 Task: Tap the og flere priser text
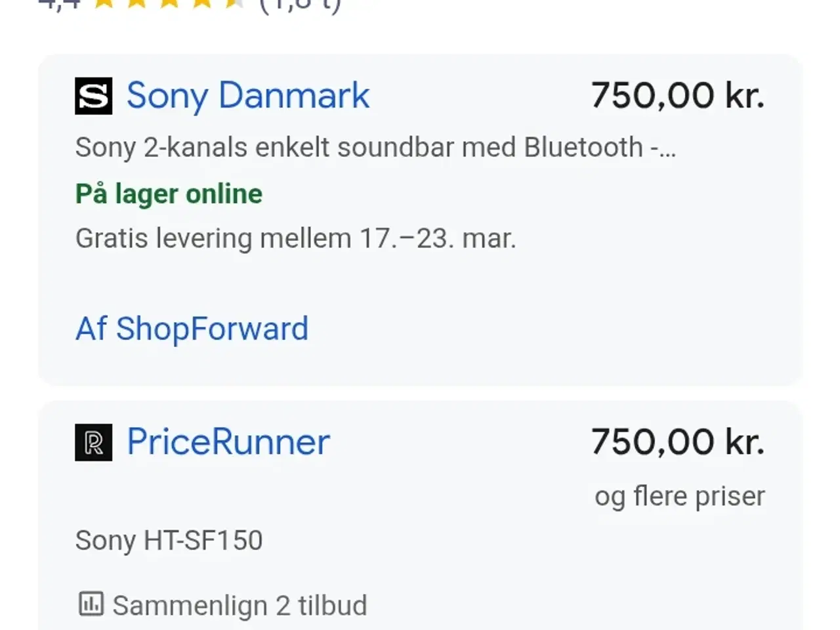click(679, 496)
